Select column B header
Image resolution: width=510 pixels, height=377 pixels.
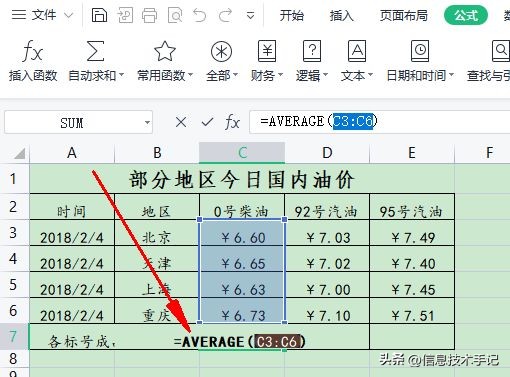[157, 153]
